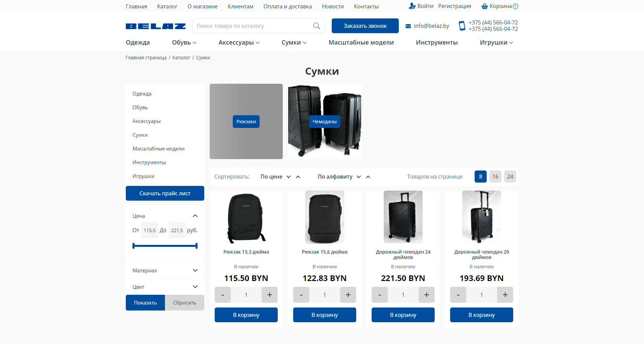Show 16 products per page

[495, 177]
